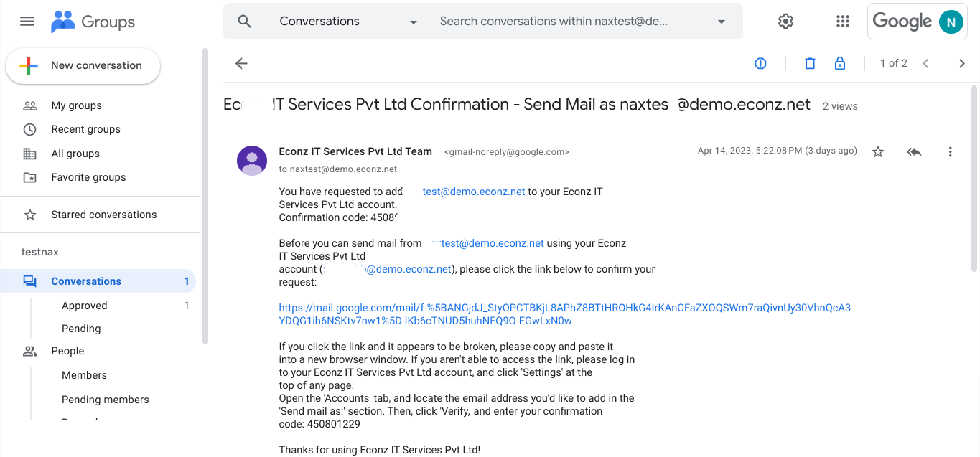Open the main menu hamburger icon

point(27,22)
